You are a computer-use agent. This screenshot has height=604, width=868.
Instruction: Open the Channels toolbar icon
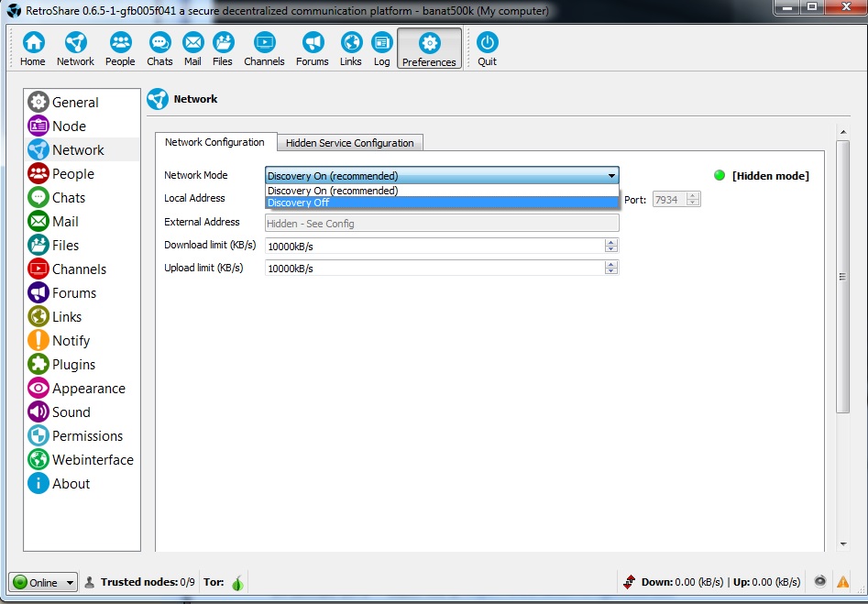click(x=264, y=49)
